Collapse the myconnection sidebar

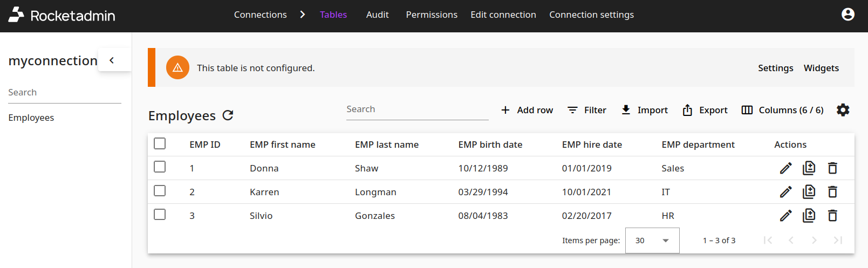pos(112,60)
